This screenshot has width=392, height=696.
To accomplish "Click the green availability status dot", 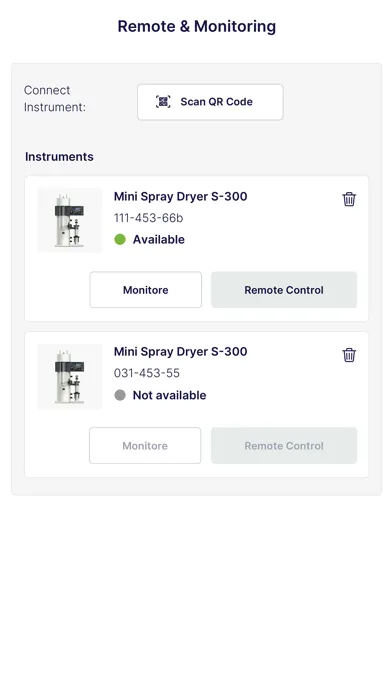I will pos(120,239).
